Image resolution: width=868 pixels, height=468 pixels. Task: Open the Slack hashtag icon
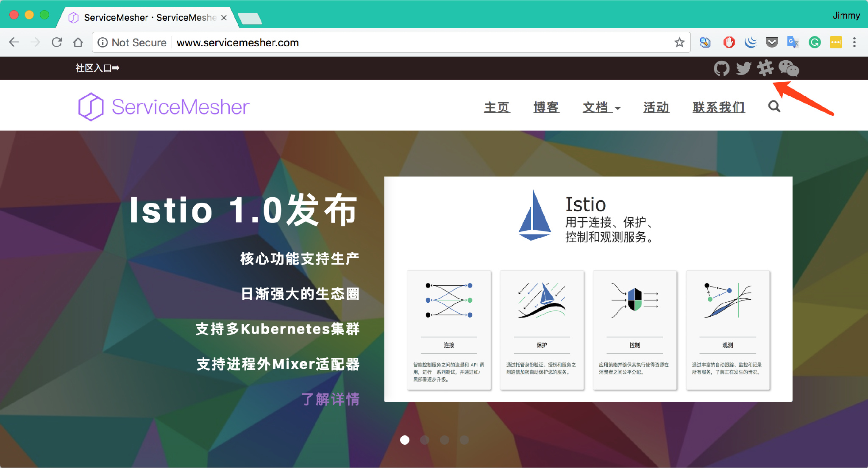[x=765, y=68]
